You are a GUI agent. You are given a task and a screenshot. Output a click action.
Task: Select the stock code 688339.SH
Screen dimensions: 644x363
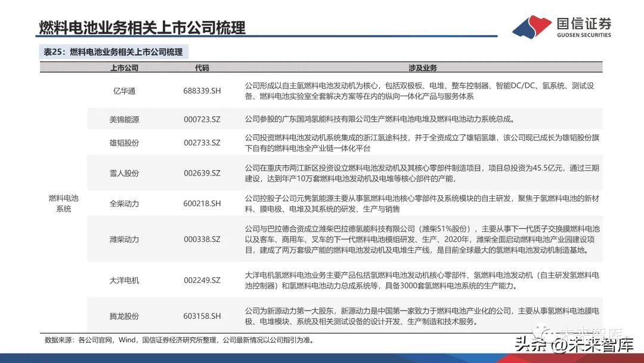pos(202,91)
